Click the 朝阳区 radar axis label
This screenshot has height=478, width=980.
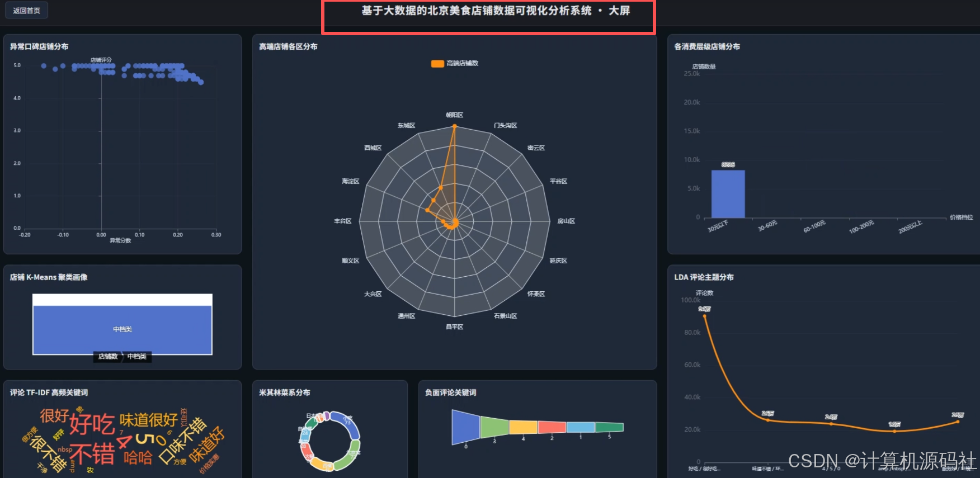click(x=454, y=115)
